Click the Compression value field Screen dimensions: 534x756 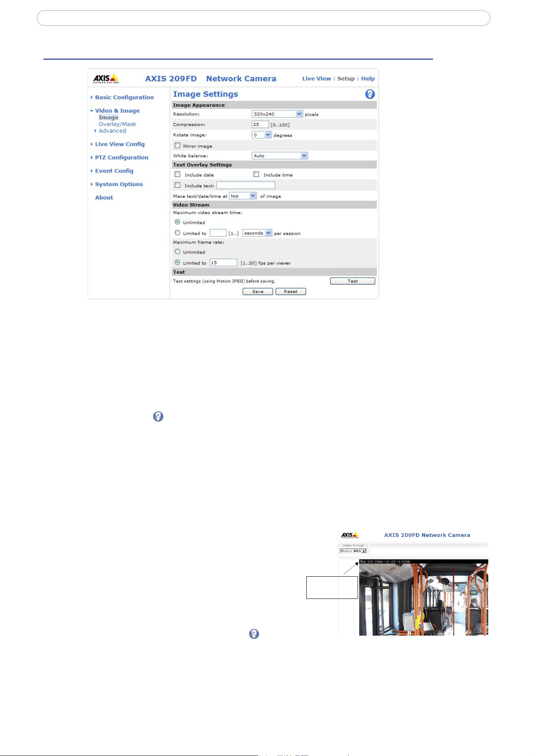(260, 124)
